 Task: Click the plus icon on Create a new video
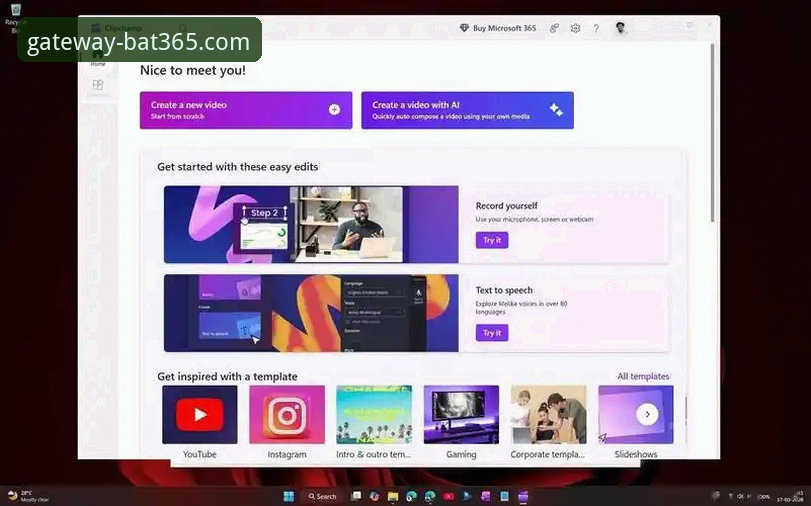click(x=334, y=110)
